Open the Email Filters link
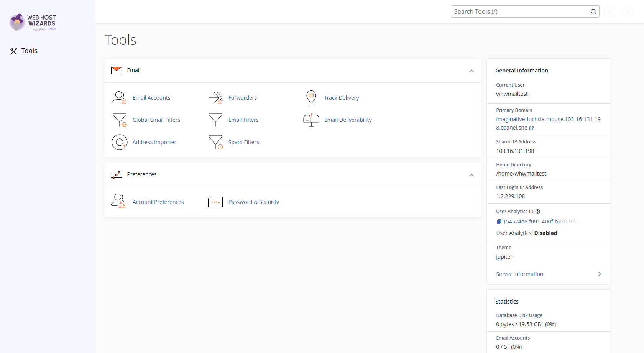Image resolution: width=644 pixels, height=353 pixels. [243, 120]
